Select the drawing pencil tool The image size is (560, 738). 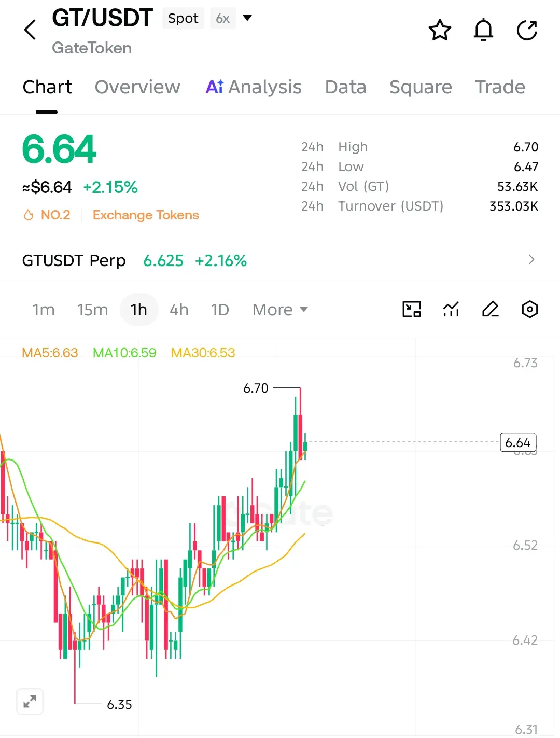click(x=490, y=310)
